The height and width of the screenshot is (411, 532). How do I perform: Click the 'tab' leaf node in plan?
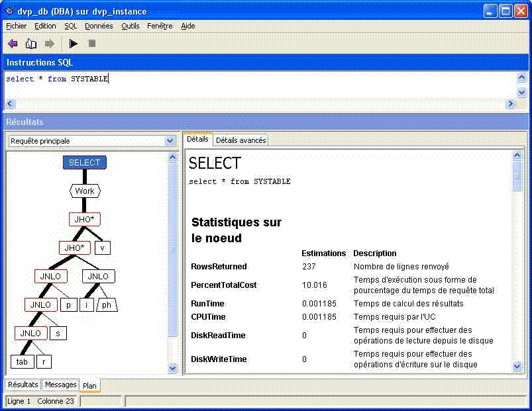tap(22, 361)
